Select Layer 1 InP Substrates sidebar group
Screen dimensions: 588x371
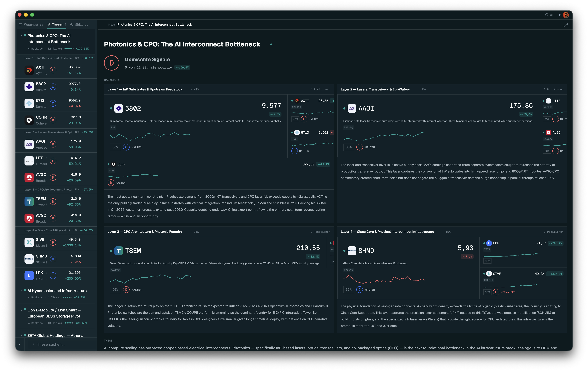point(56,58)
